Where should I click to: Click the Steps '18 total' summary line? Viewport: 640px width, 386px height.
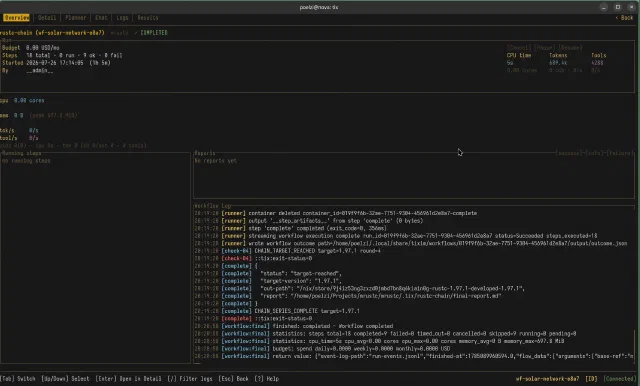click(x=62, y=55)
